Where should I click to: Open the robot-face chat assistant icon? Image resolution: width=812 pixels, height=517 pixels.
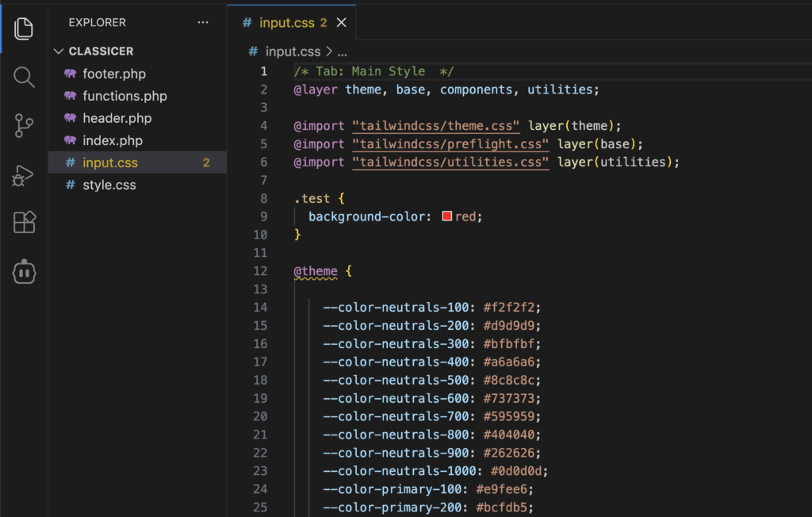tap(24, 272)
